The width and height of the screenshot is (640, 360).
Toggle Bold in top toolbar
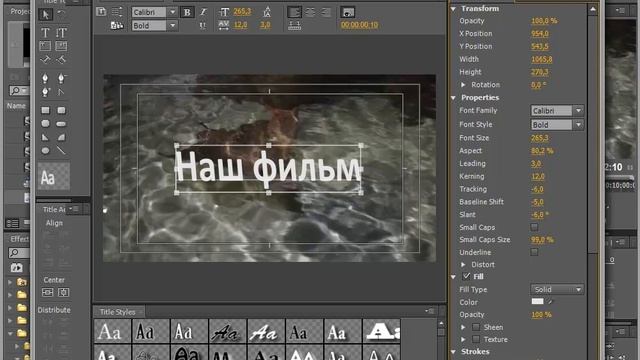[187, 12]
